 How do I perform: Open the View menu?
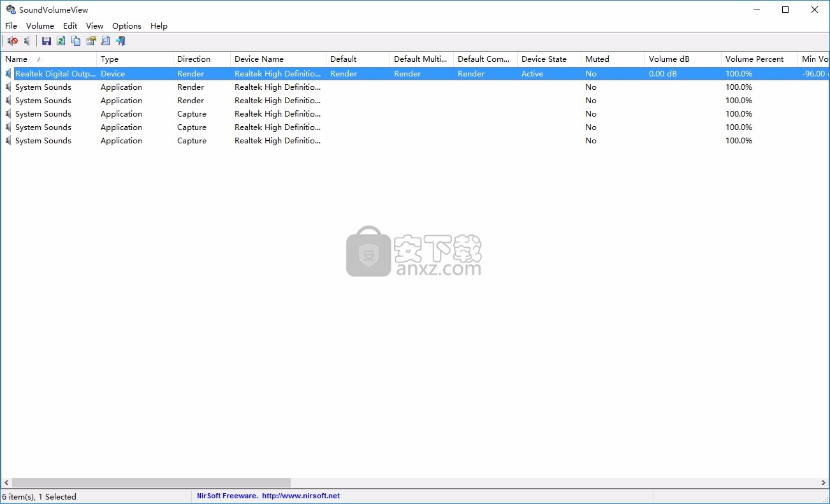coord(94,25)
